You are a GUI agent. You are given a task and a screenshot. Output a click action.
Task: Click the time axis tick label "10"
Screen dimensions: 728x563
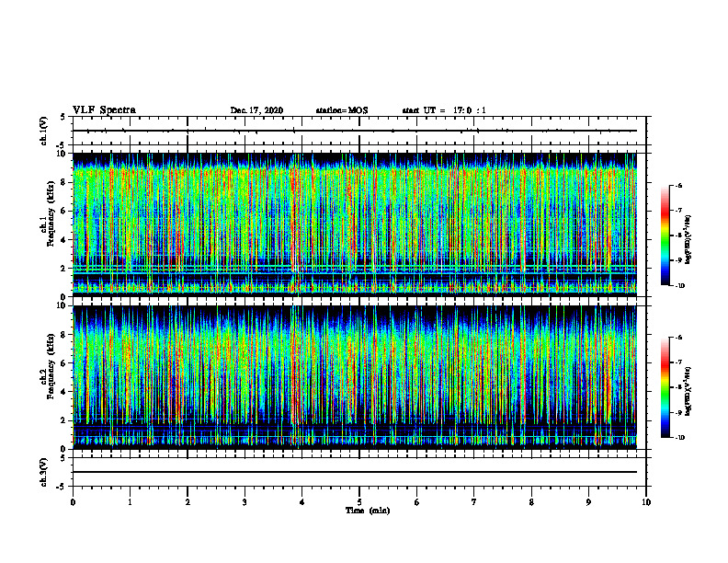pos(646,502)
